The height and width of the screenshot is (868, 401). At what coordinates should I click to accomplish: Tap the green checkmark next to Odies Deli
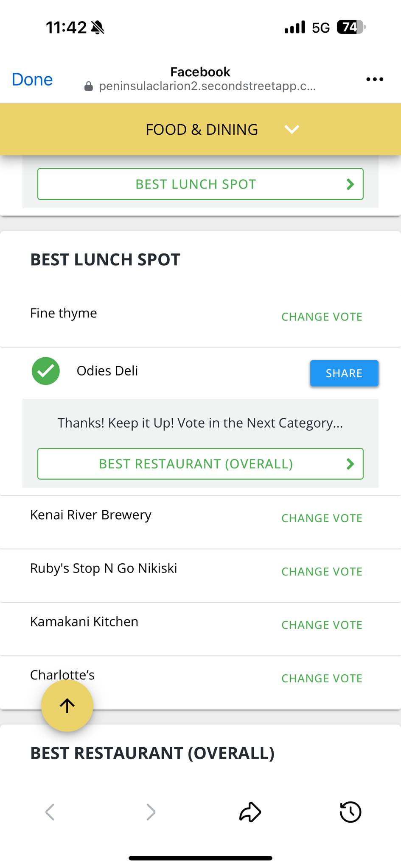tap(46, 371)
